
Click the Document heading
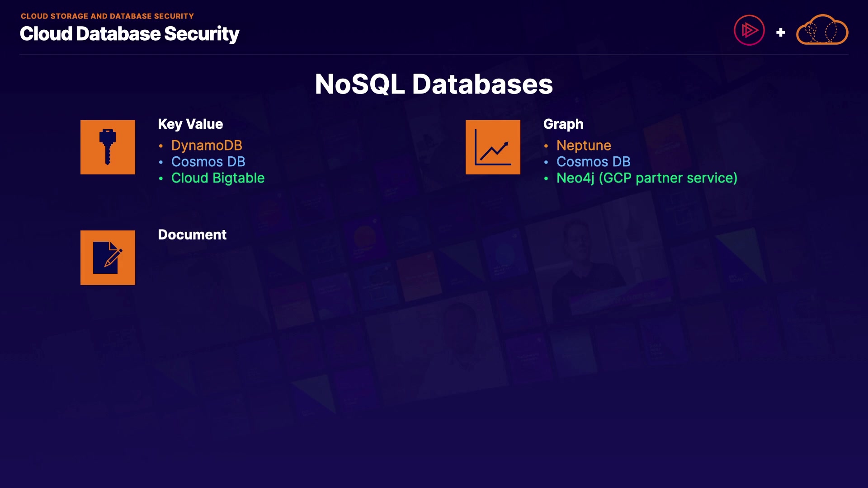192,235
